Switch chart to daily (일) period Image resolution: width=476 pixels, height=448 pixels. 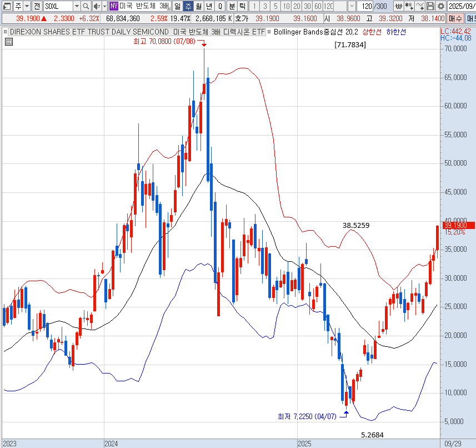[177, 6]
